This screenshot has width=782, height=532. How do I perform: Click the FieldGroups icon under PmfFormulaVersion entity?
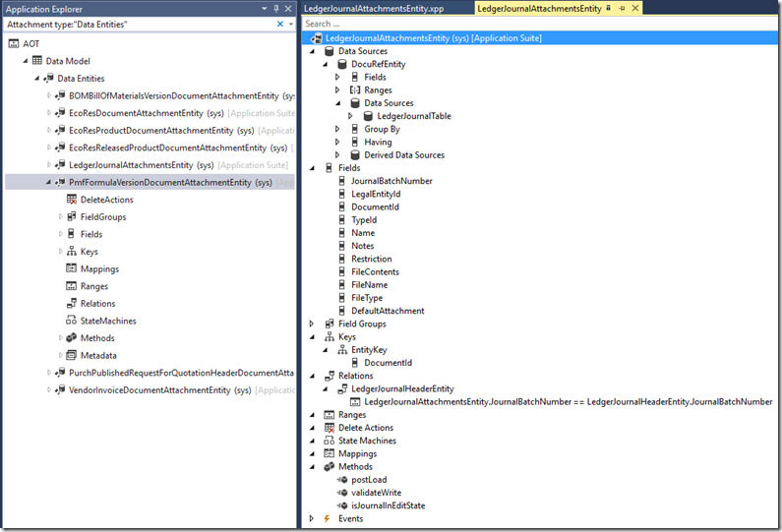coord(72,216)
